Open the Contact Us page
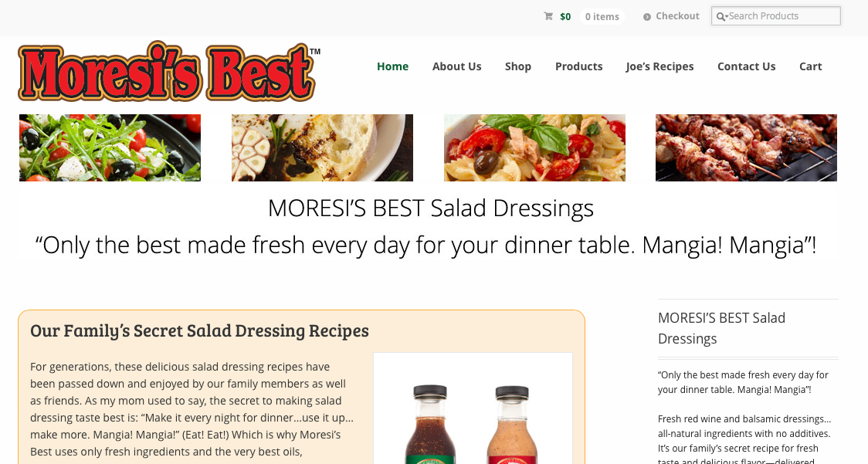This screenshot has height=464, width=868. coord(746,66)
